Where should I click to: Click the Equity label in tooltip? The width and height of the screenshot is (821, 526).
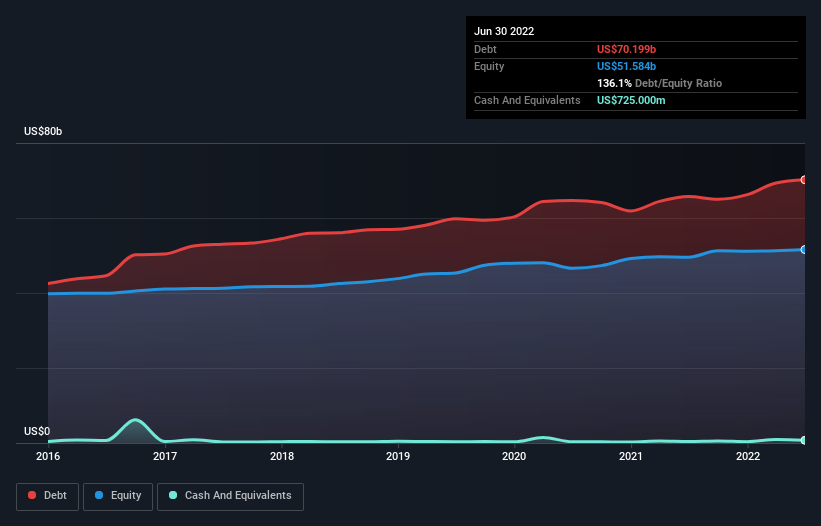click(489, 66)
